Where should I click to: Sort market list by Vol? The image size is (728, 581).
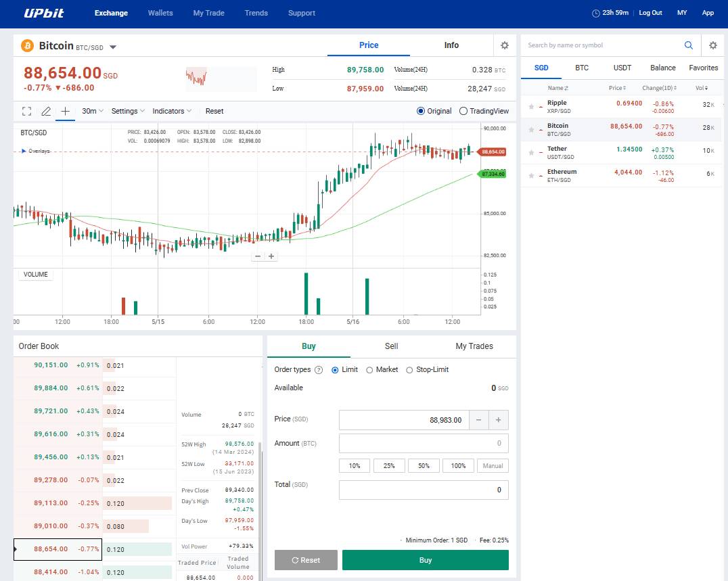702,88
